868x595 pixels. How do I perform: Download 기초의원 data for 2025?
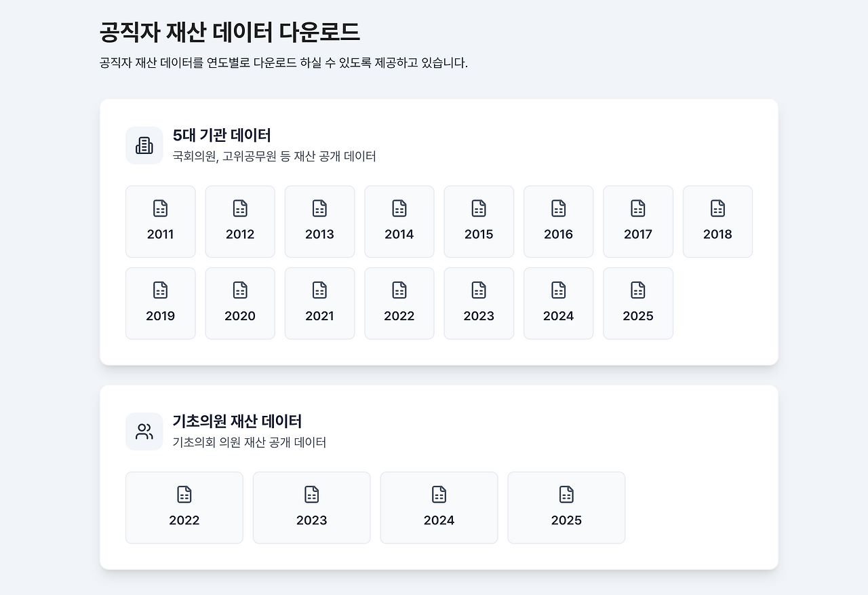(566, 507)
